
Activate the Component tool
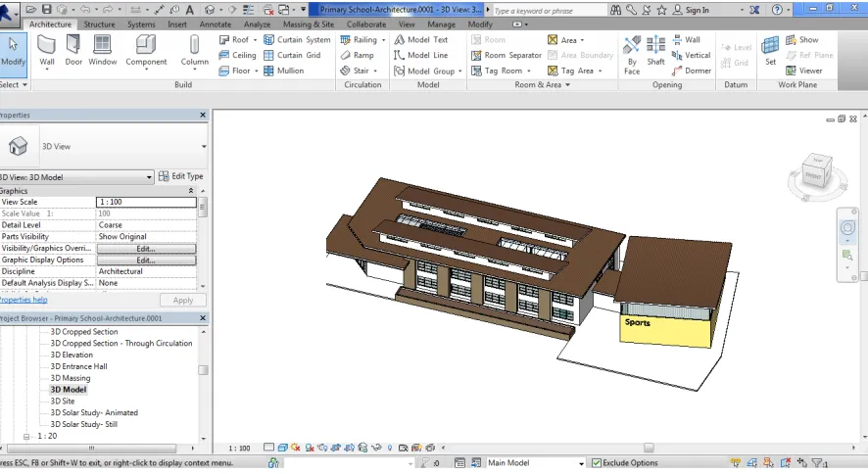click(146, 50)
